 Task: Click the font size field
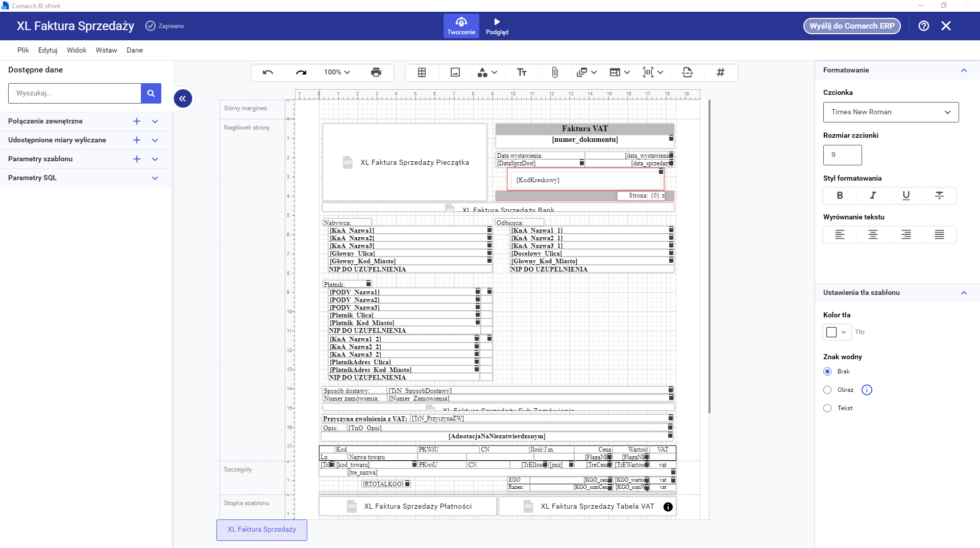(x=842, y=155)
